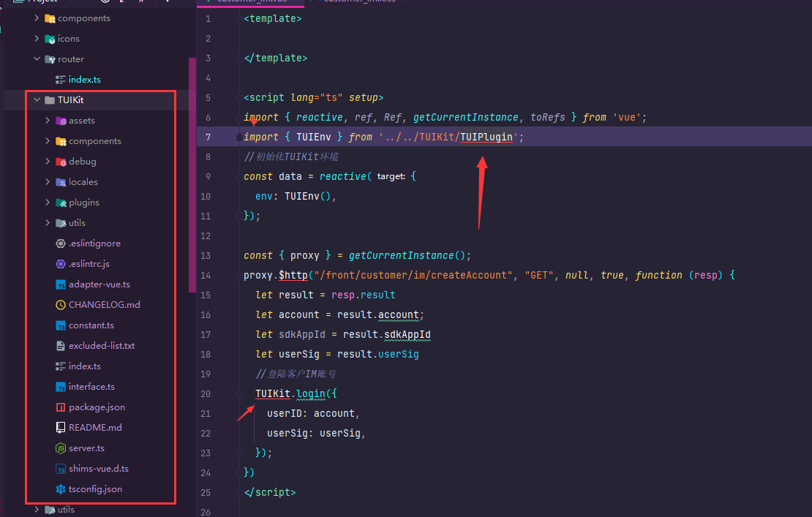Click the adapter-vue.ts TypeScript file icon
This screenshot has width=812, height=517.
click(x=61, y=284)
